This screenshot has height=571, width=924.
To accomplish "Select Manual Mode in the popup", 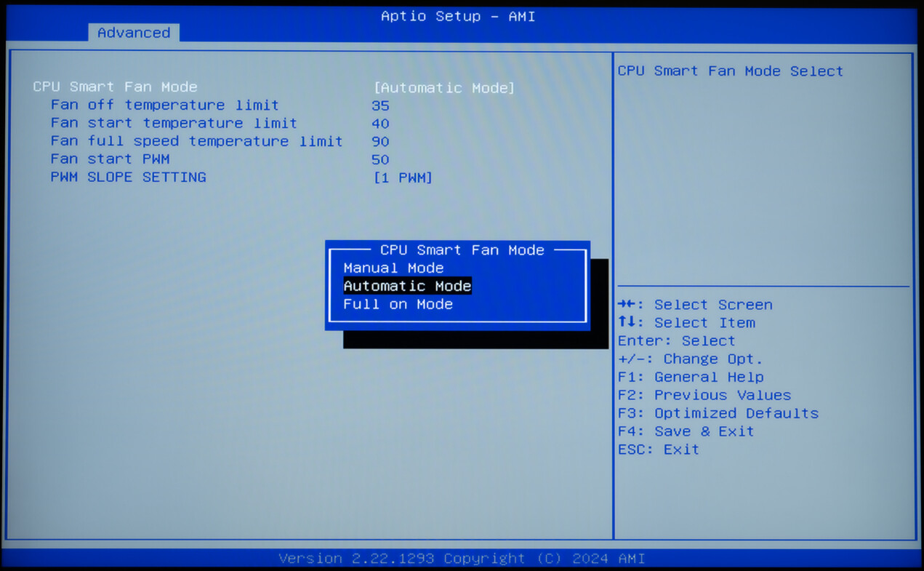I will 393,268.
